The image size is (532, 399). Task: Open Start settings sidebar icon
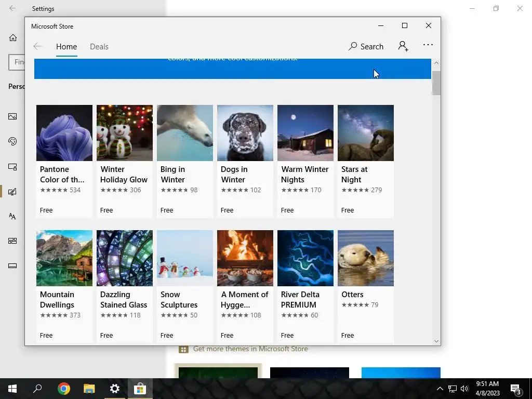point(12,241)
